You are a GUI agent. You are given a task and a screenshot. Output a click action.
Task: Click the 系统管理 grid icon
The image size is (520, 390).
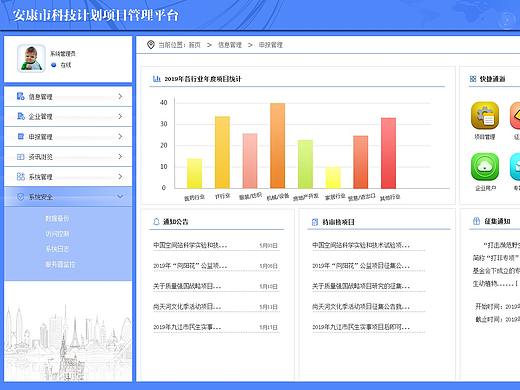click(x=20, y=177)
